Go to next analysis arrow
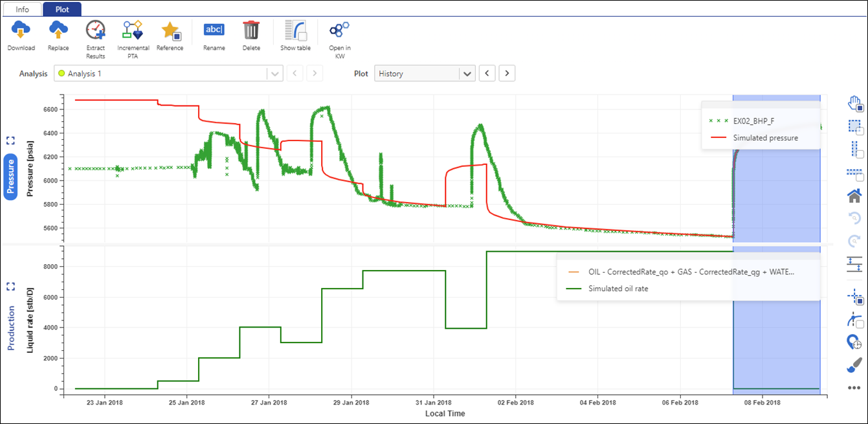 (315, 73)
